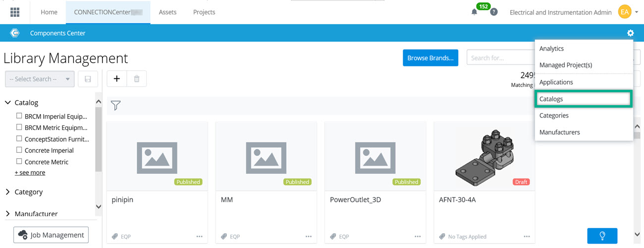Image resolution: width=644 pixels, height=248 pixels.
Task: Click the notifications bell icon
Action: pyautogui.click(x=474, y=12)
